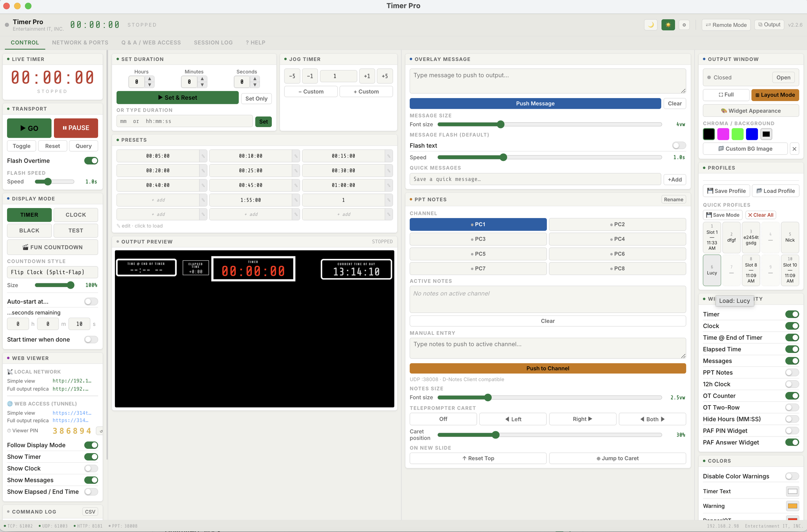Increase Hours with up stepper arrow
The height and width of the screenshot is (532, 807).
tap(149, 79)
